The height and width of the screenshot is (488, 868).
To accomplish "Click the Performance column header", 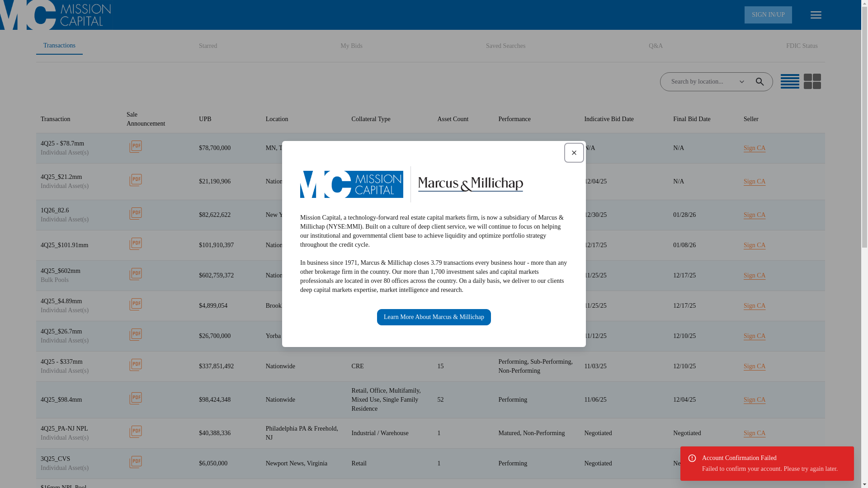I will click(514, 119).
